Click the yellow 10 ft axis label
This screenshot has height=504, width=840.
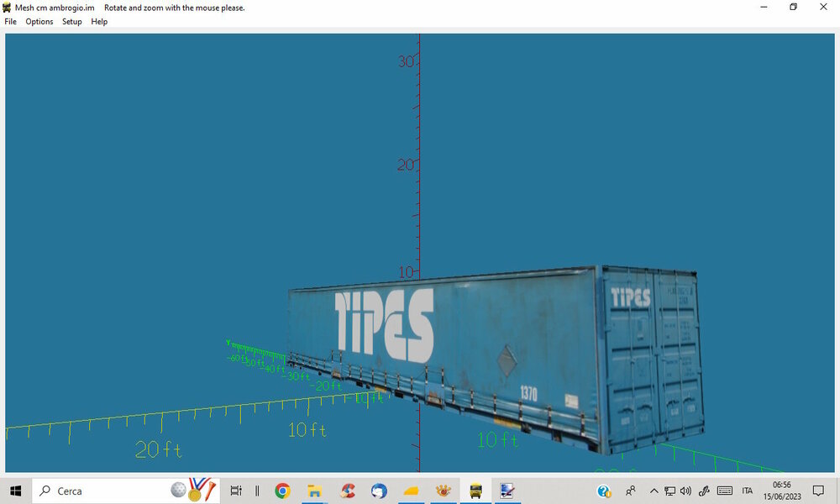307,429
